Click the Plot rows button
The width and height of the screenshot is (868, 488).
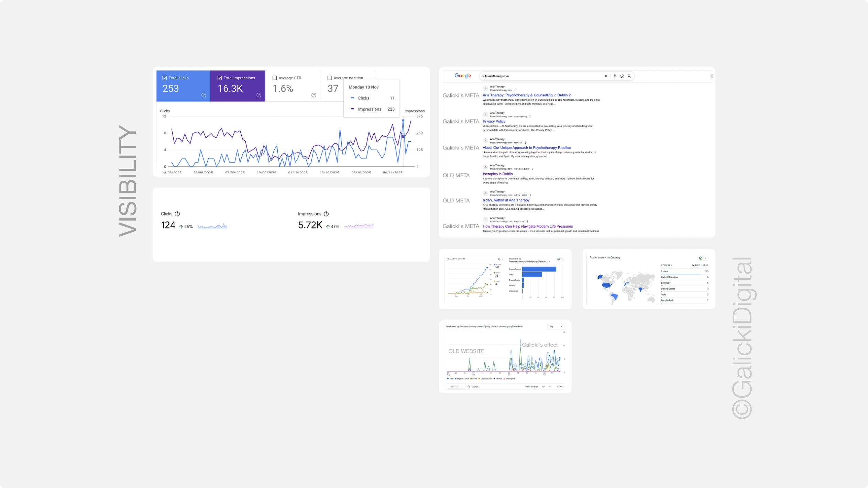click(x=455, y=387)
